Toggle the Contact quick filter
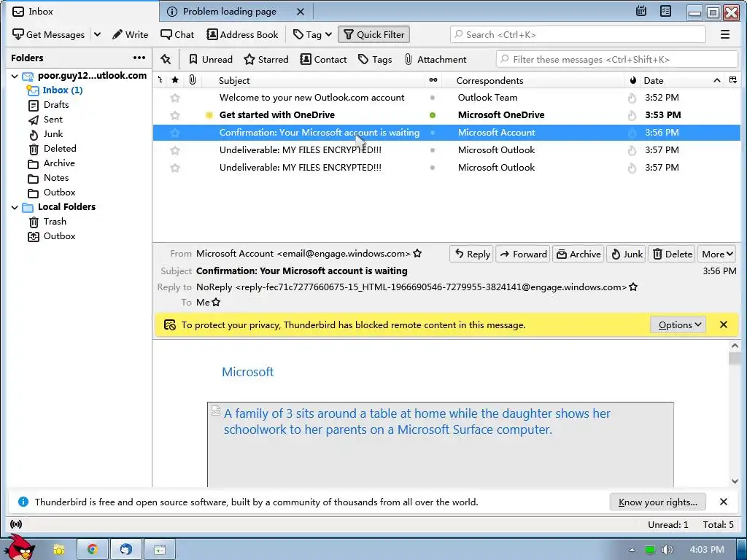The image size is (747, 560). pyautogui.click(x=323, y=59)
